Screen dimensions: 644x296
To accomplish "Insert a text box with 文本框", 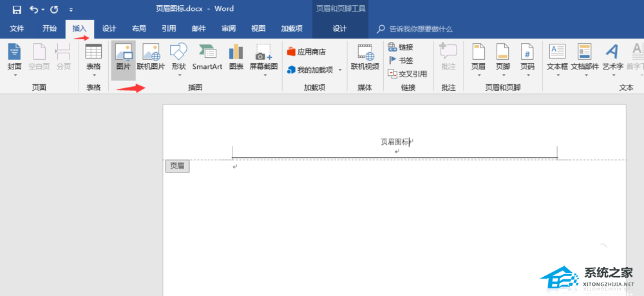I will pyautogui.click(x=557, y=57).
